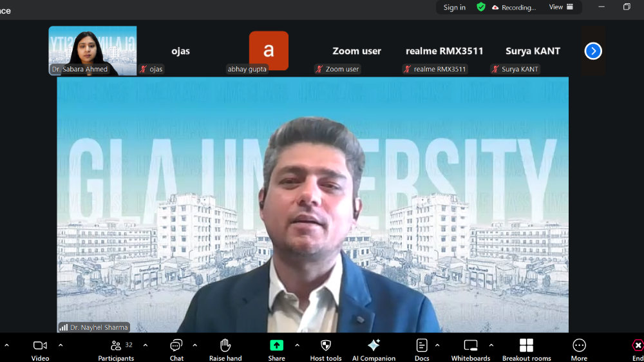The image size is (644, 362).
Task: Open the View layout menu
Action: (x=561, y=7)
